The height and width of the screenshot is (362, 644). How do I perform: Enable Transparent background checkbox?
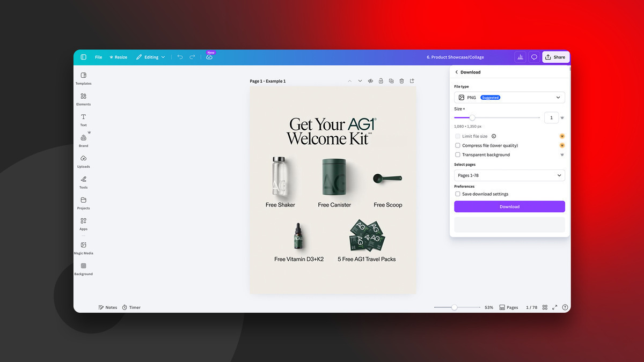point(458,154)
